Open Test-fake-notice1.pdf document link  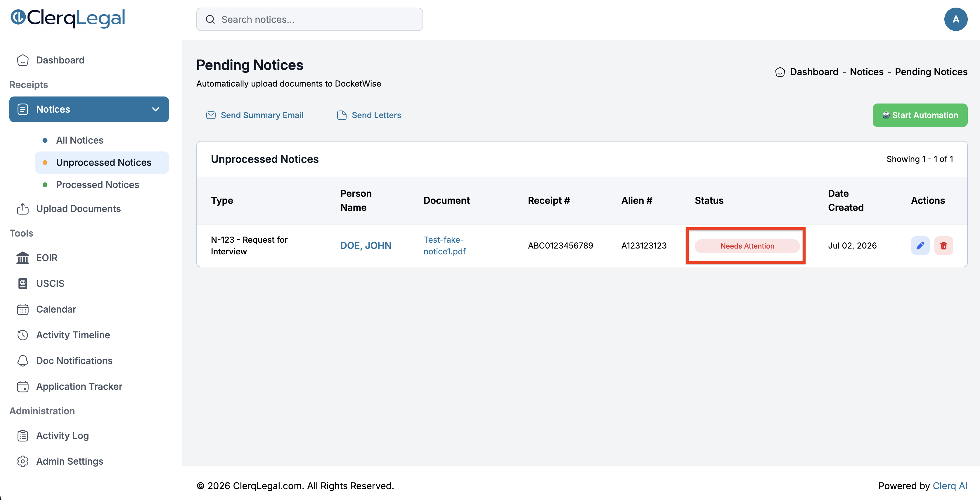click(444, 246)
